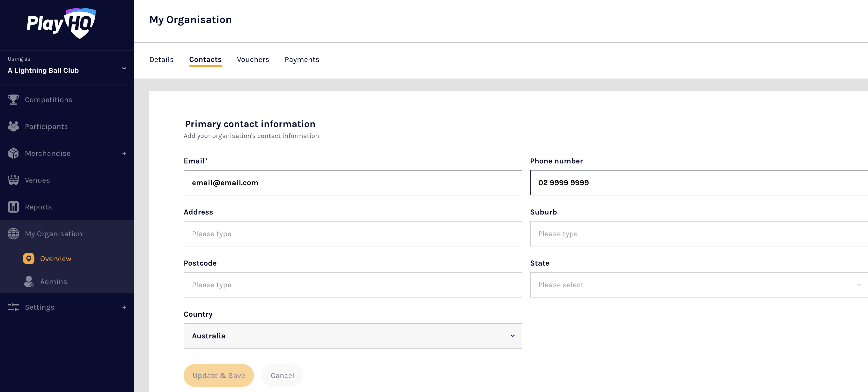Open the Country dropdown showing Australia
868x392 pixels.
point(352,336)
